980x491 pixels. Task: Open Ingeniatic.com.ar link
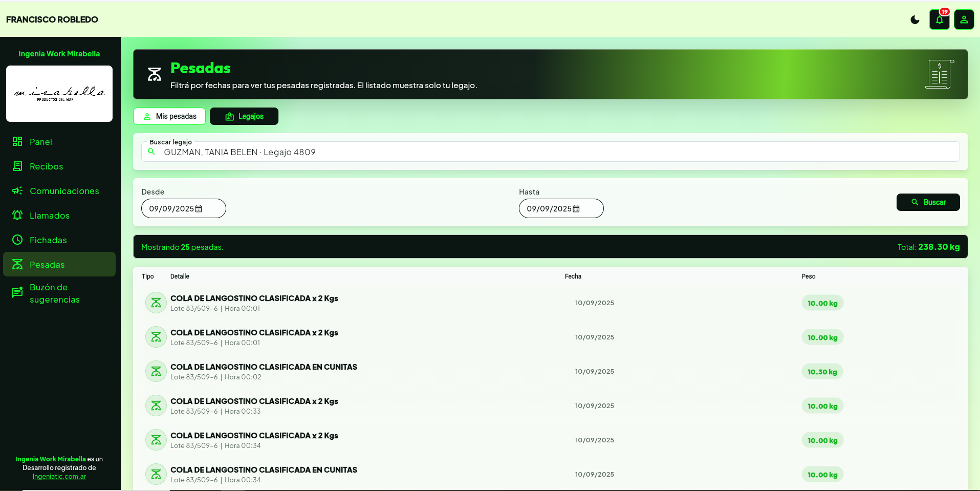[x=59, y=476]
